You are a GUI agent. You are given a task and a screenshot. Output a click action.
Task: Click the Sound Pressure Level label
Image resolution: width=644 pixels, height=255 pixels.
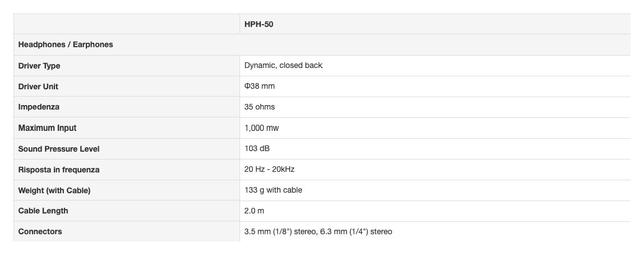pos(59,149)
